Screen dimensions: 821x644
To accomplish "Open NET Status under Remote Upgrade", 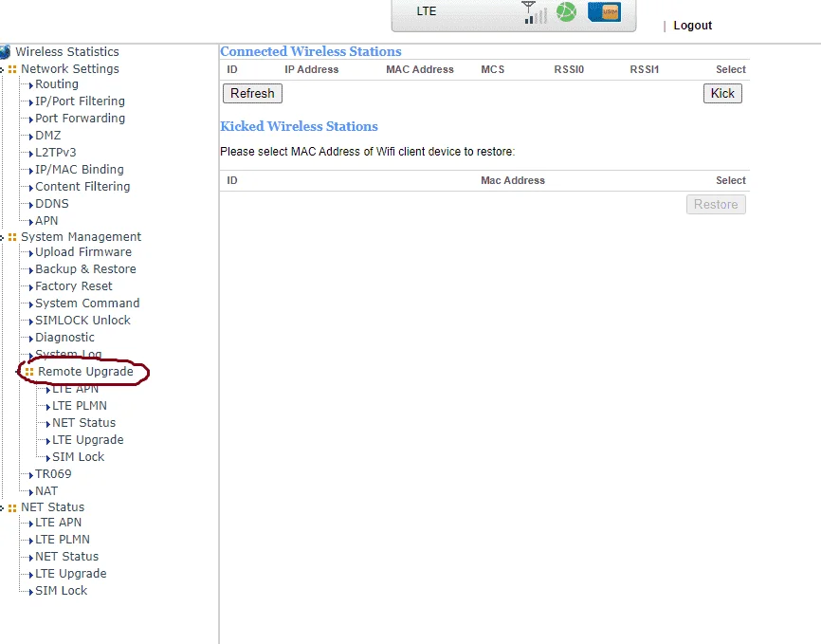I will point(83,423).
